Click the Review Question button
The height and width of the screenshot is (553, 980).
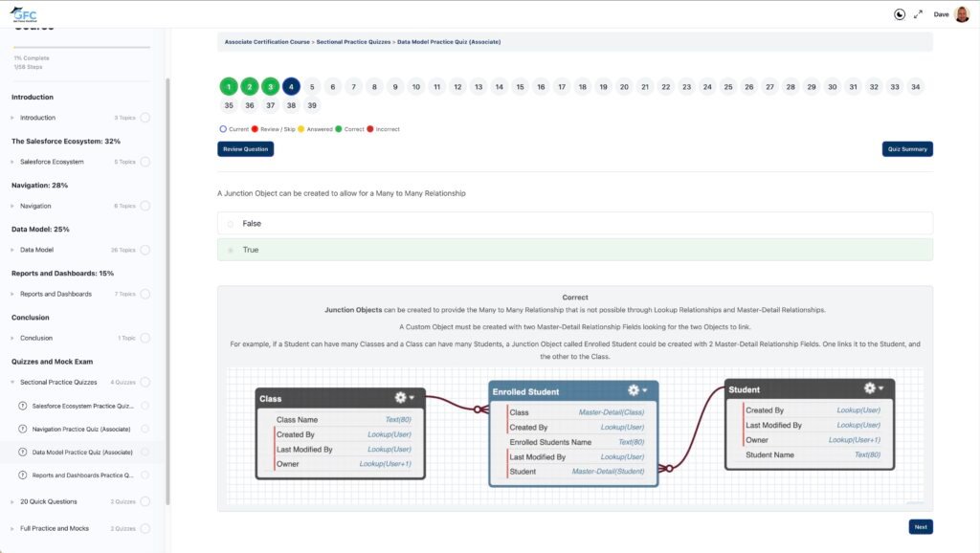tap(246, 148)
